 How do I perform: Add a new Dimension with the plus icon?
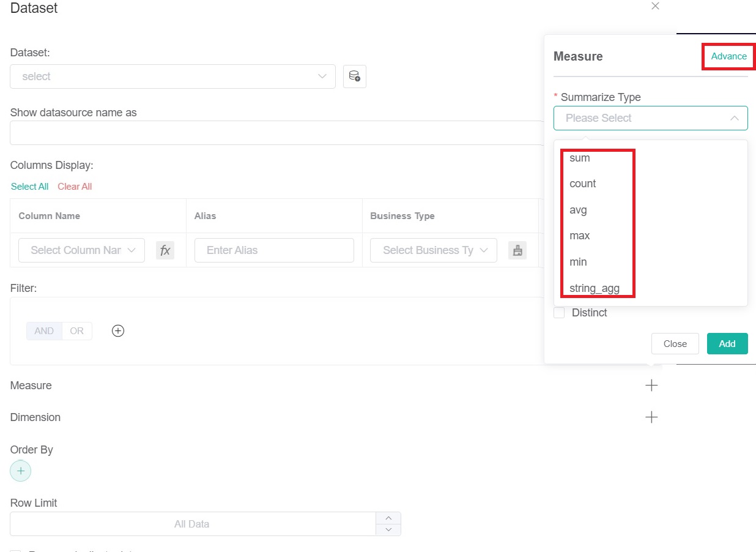coord(651,417)
